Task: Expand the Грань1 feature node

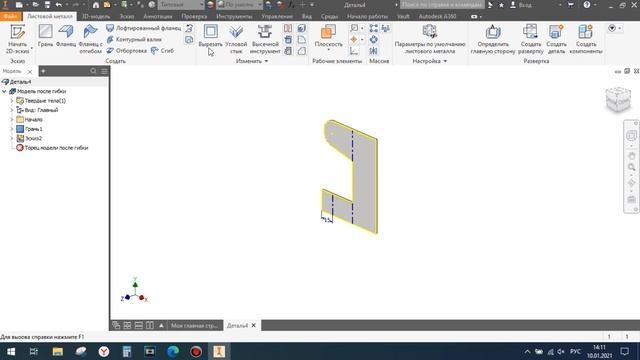Action: point(12,129)
